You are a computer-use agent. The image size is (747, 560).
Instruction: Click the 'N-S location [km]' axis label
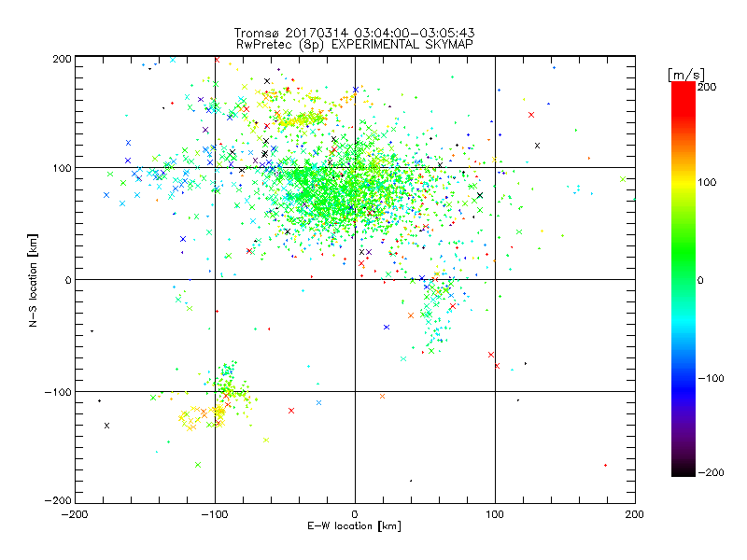33,280
